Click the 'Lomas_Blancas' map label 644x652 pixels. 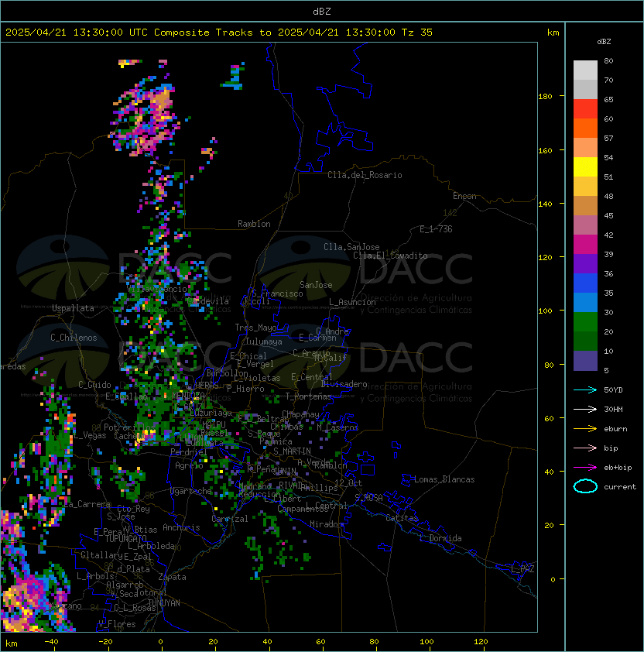click(x=444, y=479)
